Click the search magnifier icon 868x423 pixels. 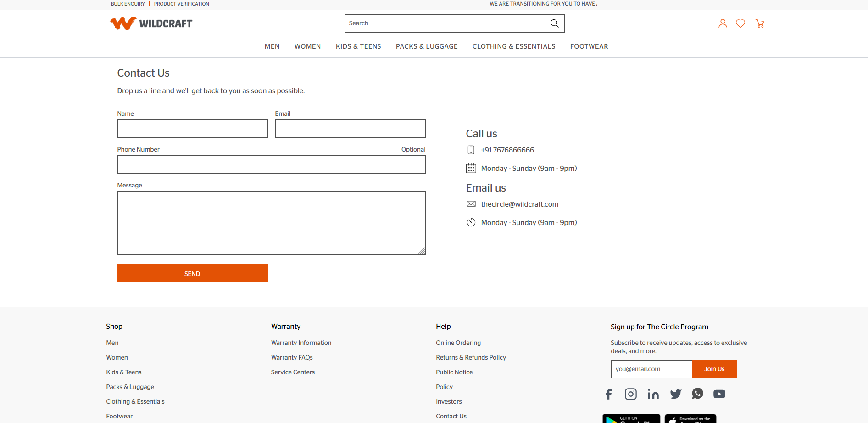pos(554,23)
